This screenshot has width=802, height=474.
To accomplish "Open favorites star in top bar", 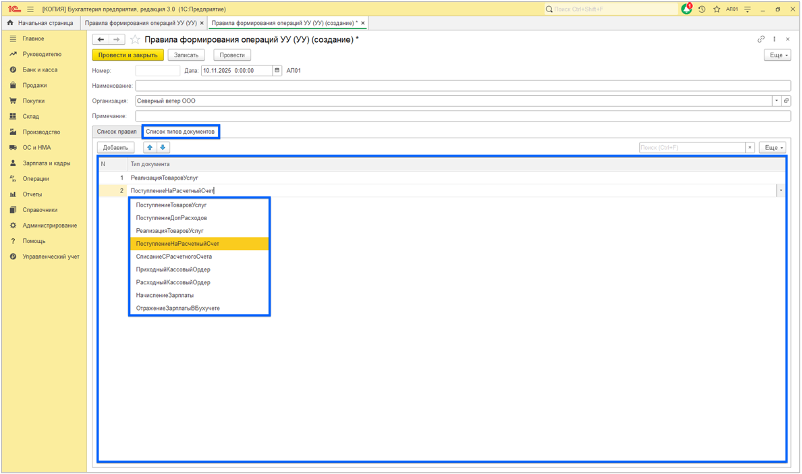I will (x=716, y=8).
